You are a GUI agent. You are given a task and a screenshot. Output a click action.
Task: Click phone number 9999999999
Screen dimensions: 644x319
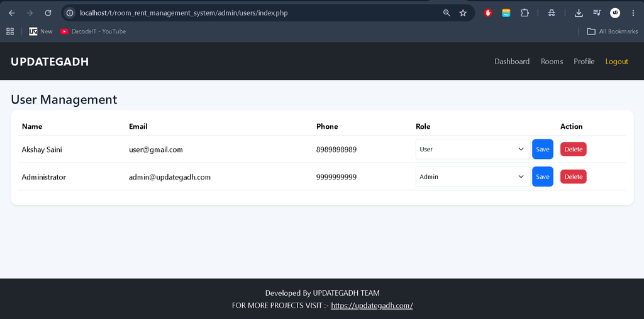tap(336, 177)
